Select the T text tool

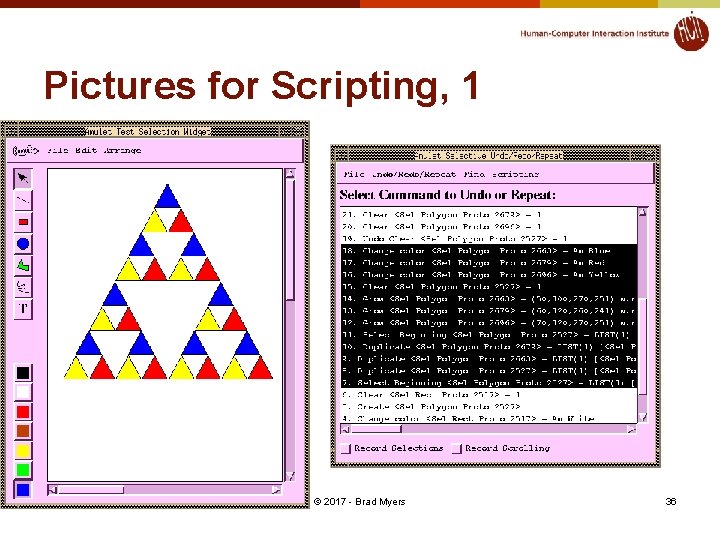[23, 308]
